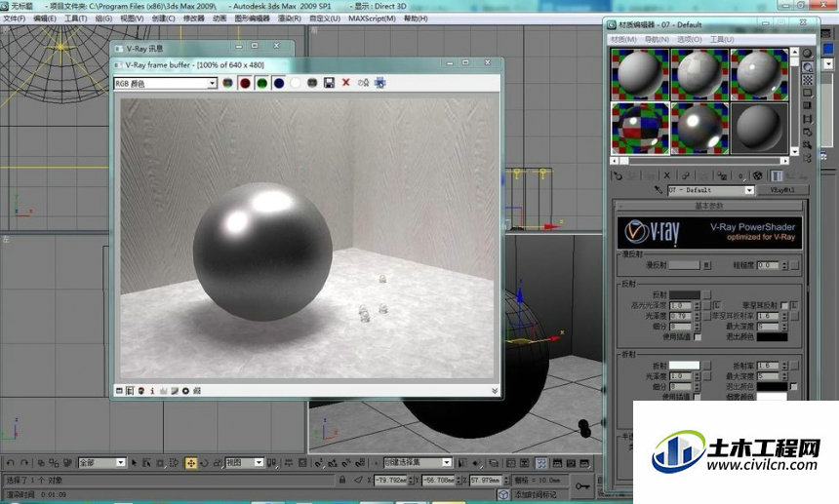Select the chrome-highlight sample sphere slot
839x504 pixels.
[699, 129]
